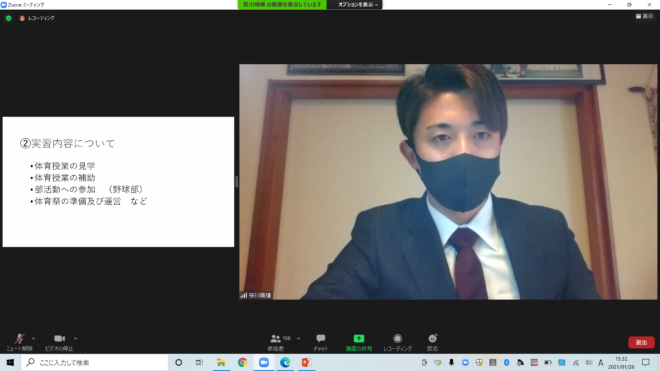Open the reactions menu
Image resolution: width=660 pixels, height=371 pixels.
(x=432, y=342)
